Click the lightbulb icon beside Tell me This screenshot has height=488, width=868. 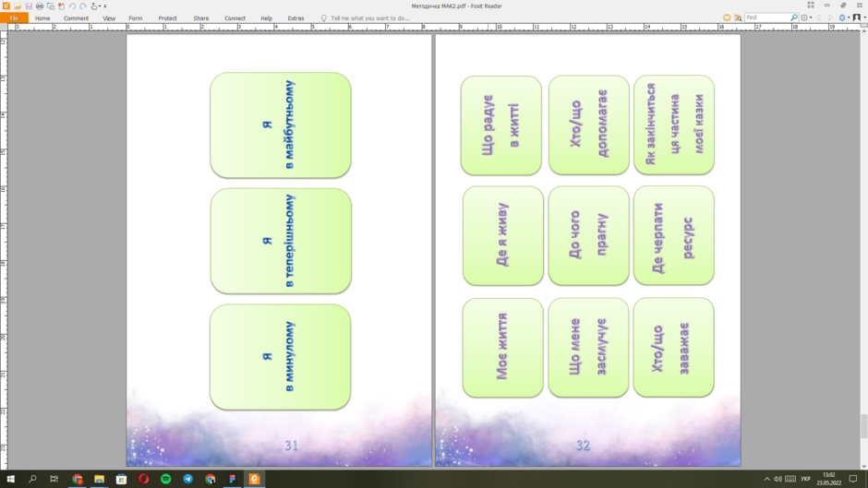point(324,18)
